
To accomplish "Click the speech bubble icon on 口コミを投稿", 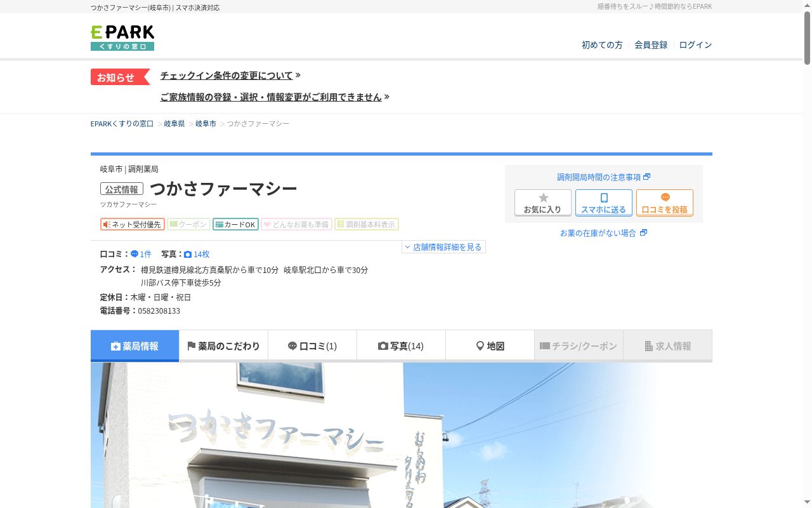I will click(665, 197).
